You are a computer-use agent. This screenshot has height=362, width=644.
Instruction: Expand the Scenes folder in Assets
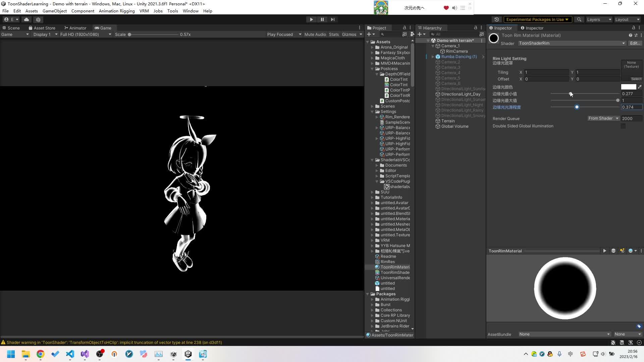[x=372, y=106]
